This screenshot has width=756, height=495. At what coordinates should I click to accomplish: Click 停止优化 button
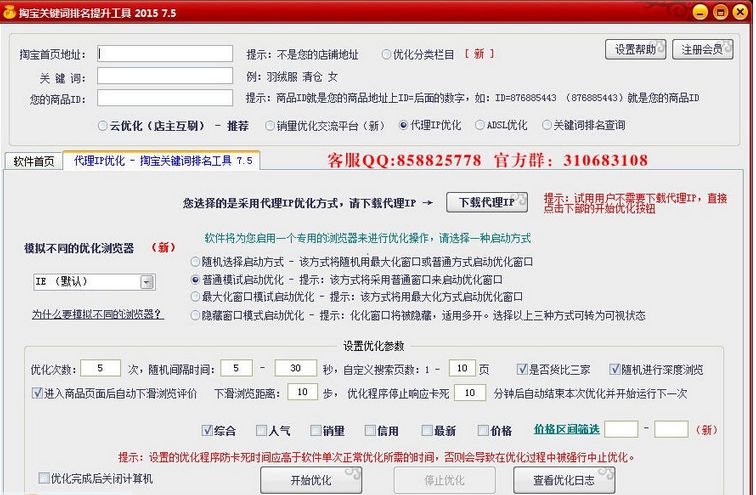point(445,480)
